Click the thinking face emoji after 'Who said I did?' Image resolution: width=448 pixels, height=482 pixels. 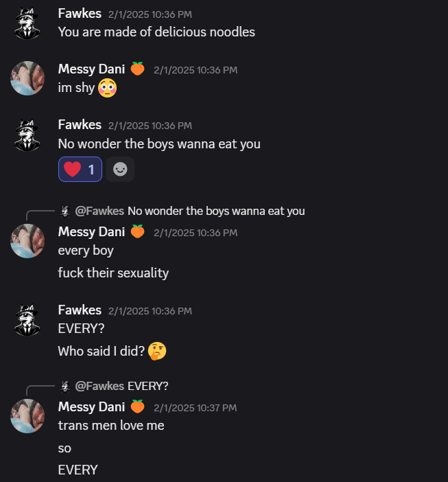[x=157, y=351]
